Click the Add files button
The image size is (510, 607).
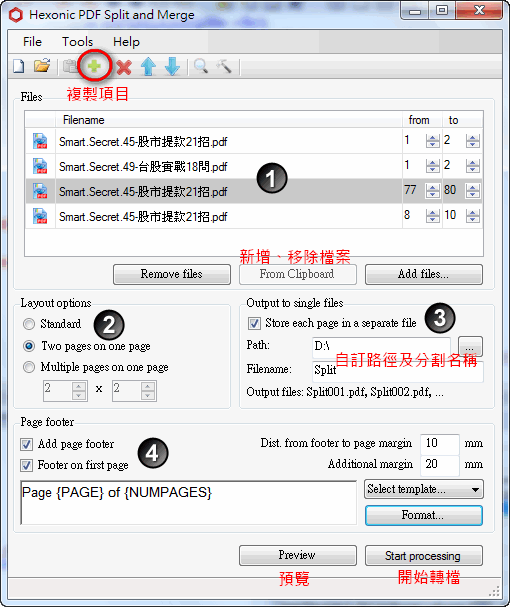coord(424,274)
